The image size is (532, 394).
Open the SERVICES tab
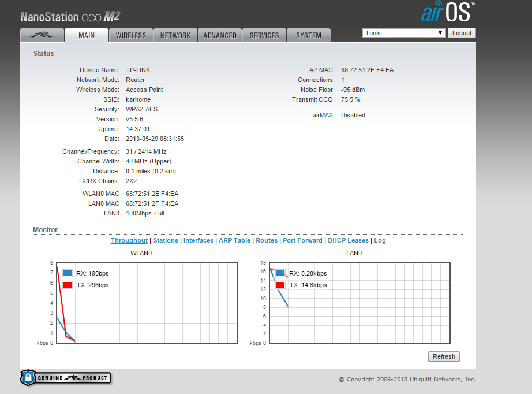[x=264, y=35]
